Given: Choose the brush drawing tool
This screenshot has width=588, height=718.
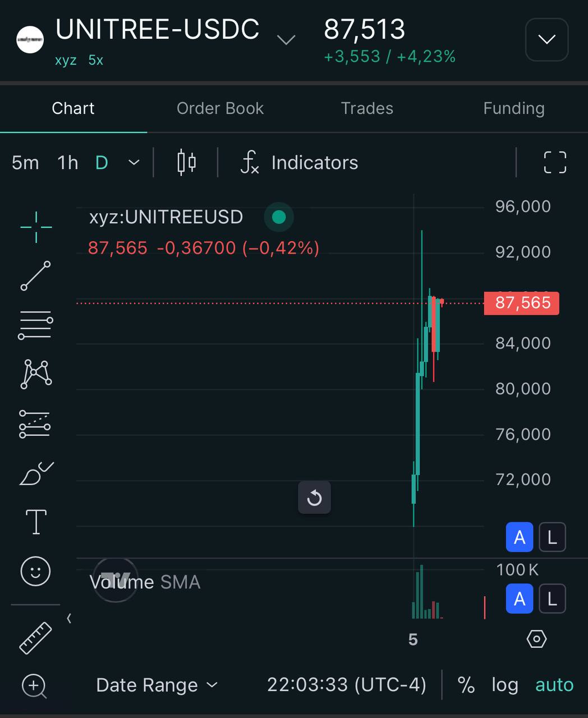Looking at the screenshot, I should tap(36, 473).
